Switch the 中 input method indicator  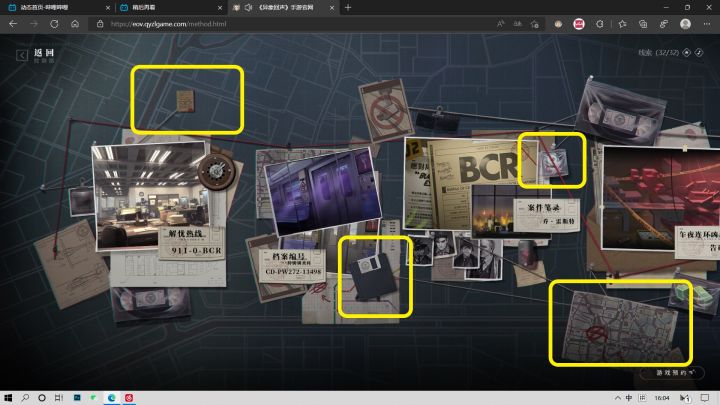pos(629,398)
